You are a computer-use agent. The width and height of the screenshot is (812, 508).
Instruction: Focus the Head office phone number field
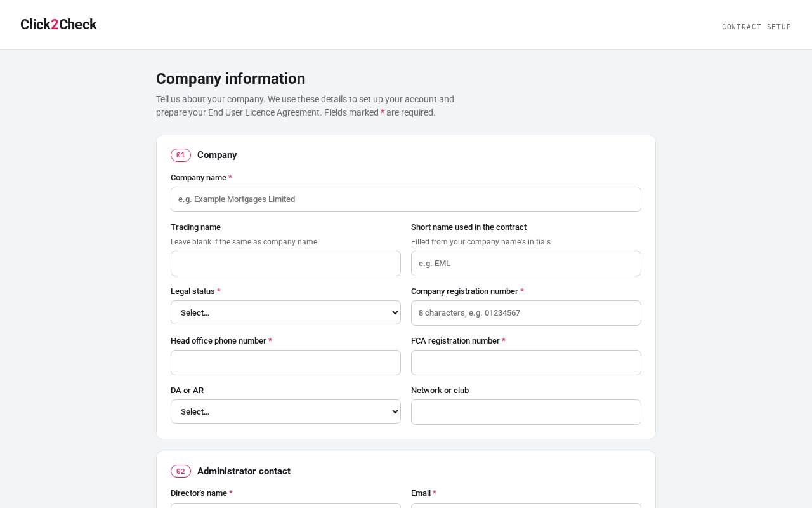[x=285, y=363]
